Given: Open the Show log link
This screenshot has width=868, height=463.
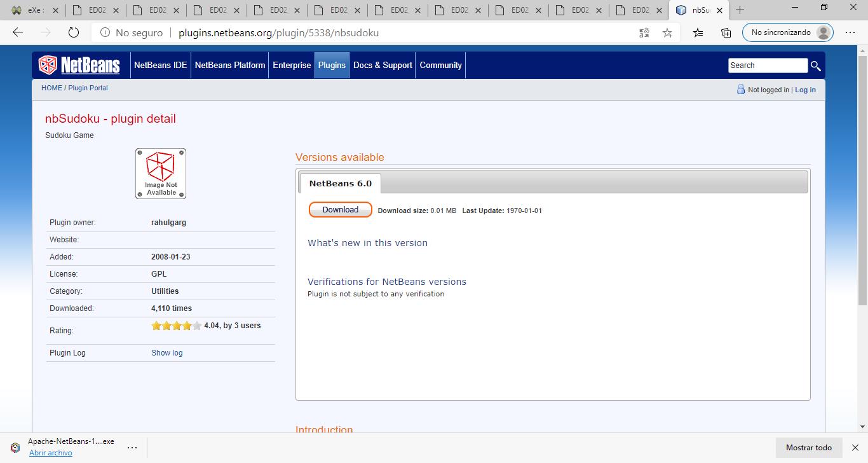Looking at the screenshot, I should point(166,353).
